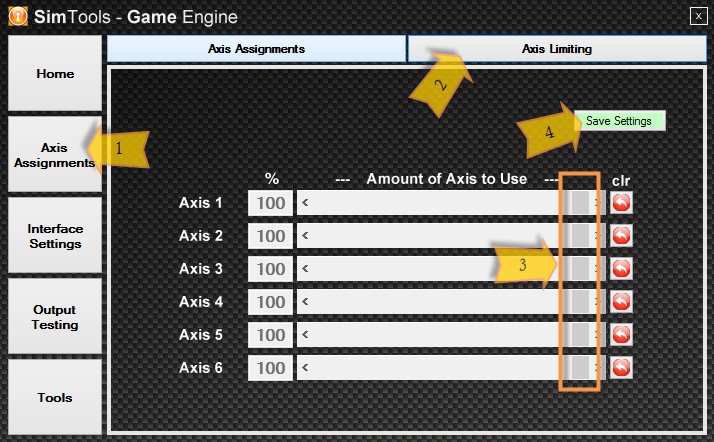Open the Output Testing section
The width and height of the screenshot is (714, 442).
point(55,316)
